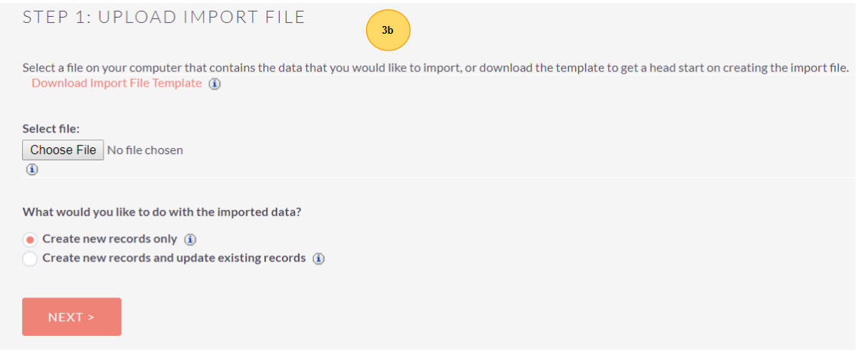
Task: Click the yellow 3b step marker badge
Action: 388,31
